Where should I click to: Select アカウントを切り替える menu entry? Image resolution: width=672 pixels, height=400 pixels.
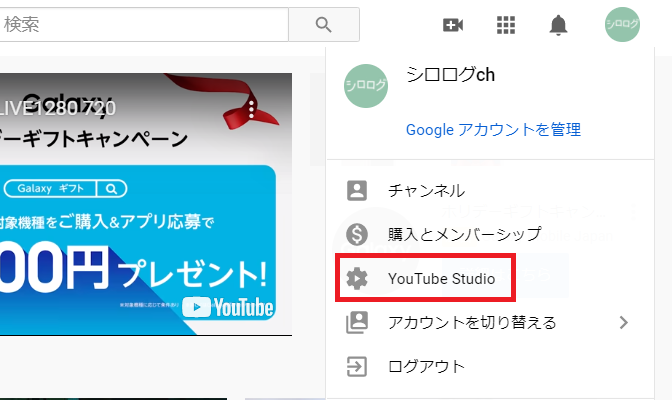click(490, 322)
